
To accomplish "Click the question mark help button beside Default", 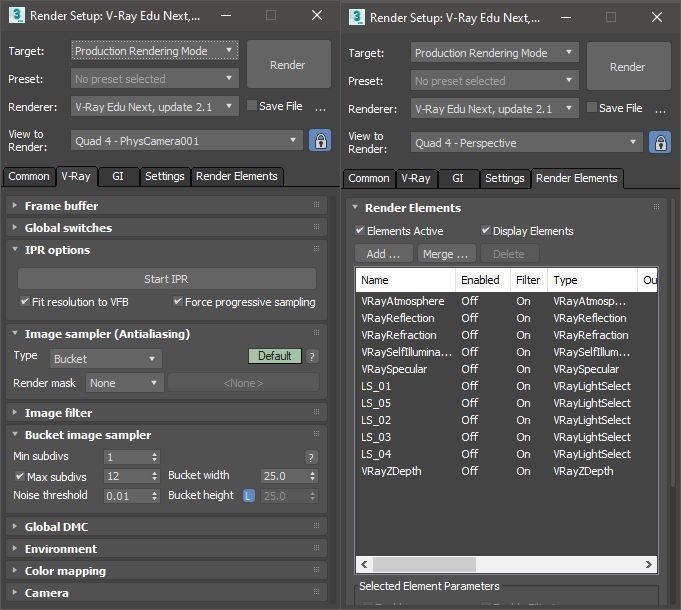I will coord(312,356).
